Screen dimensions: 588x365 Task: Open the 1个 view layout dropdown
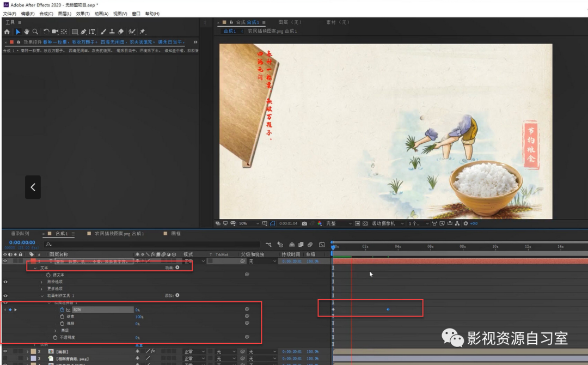click(x=419, y=223)
